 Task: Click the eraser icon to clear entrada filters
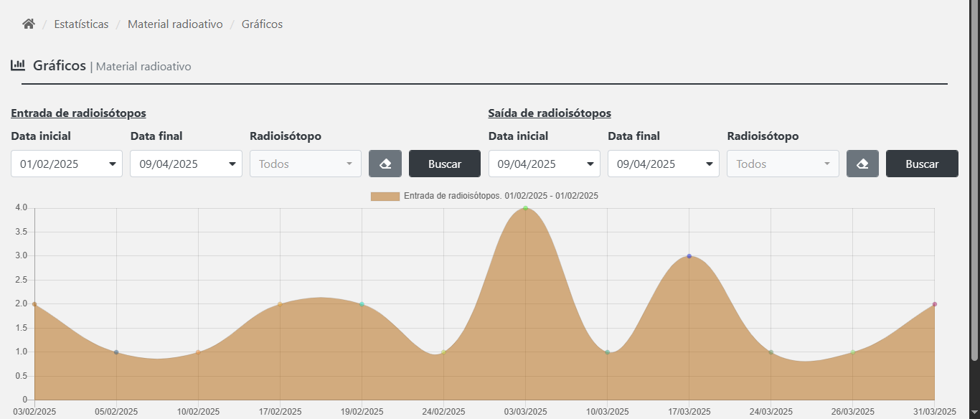(385, 164)
